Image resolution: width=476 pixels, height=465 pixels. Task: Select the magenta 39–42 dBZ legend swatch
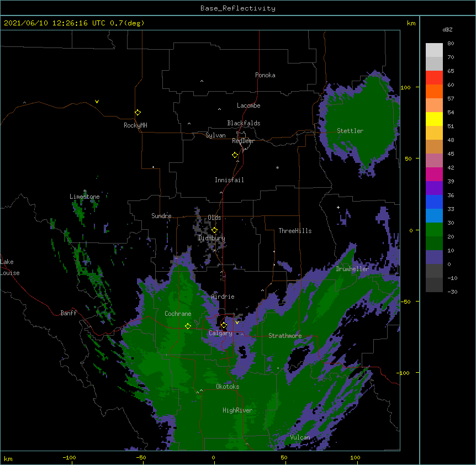434,174
